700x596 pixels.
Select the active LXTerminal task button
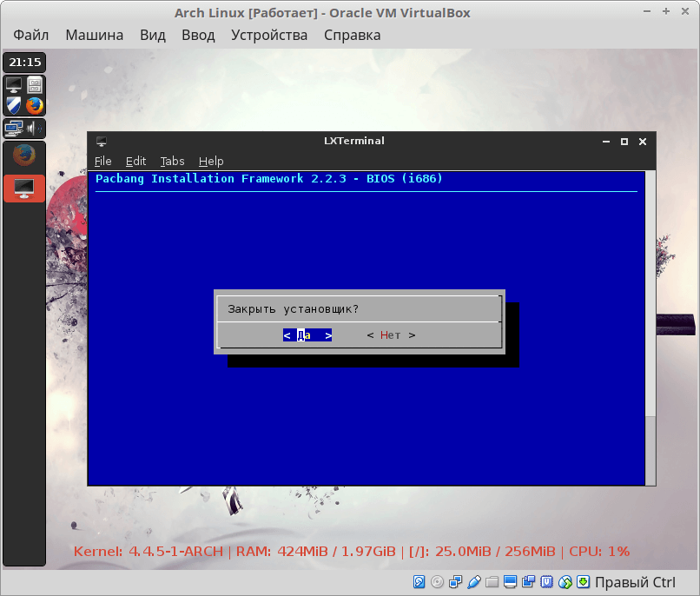tap(24, 188)
